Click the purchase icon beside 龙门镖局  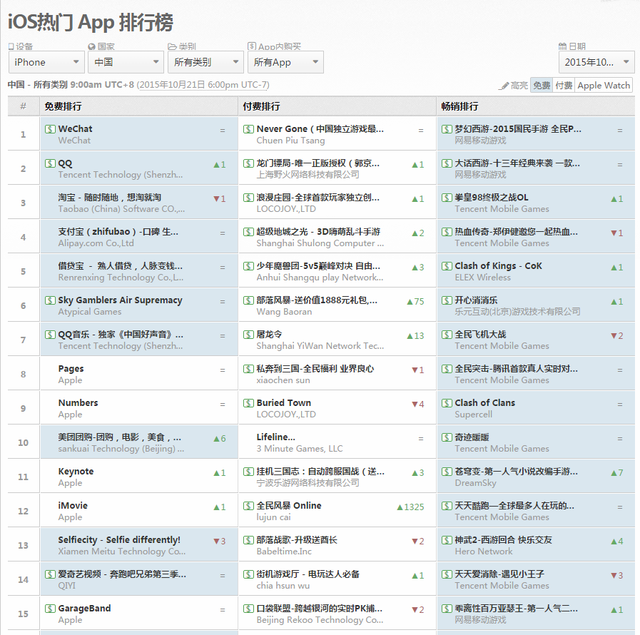[x=248, y=163]
